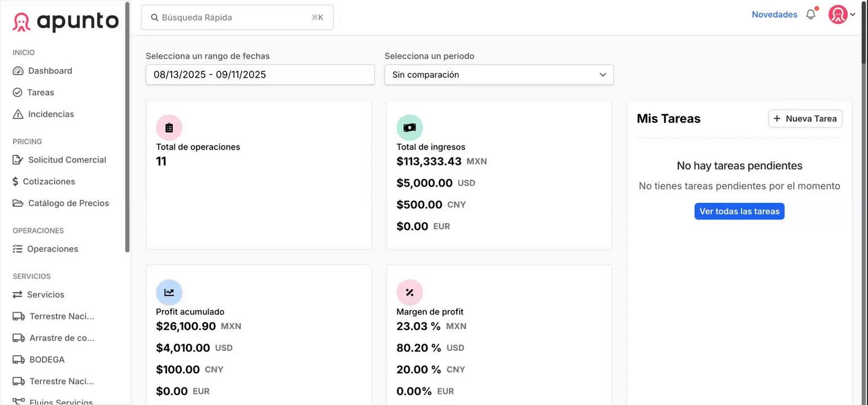Screen dimensions: 868x405
Task: Navigate to Cotizaciones
Action: pos(49,182)
